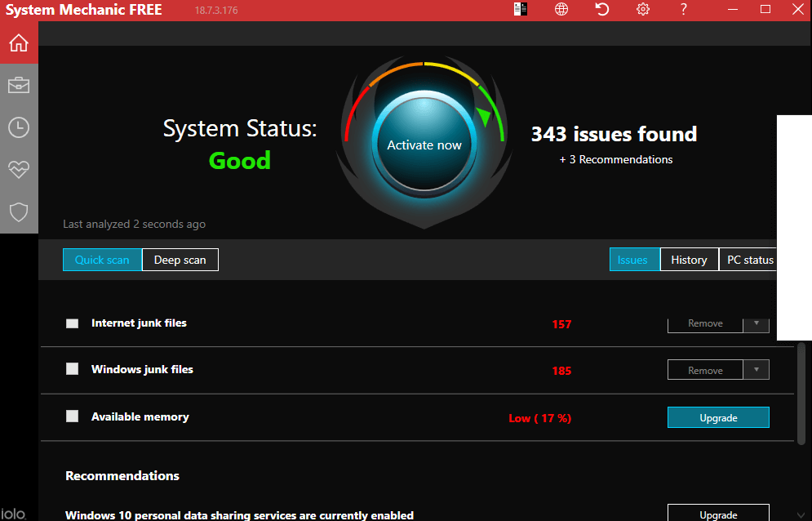Minimize the System Mechanic window
The height and width of the screenshot is (521, 812).
tap(733, 9)
